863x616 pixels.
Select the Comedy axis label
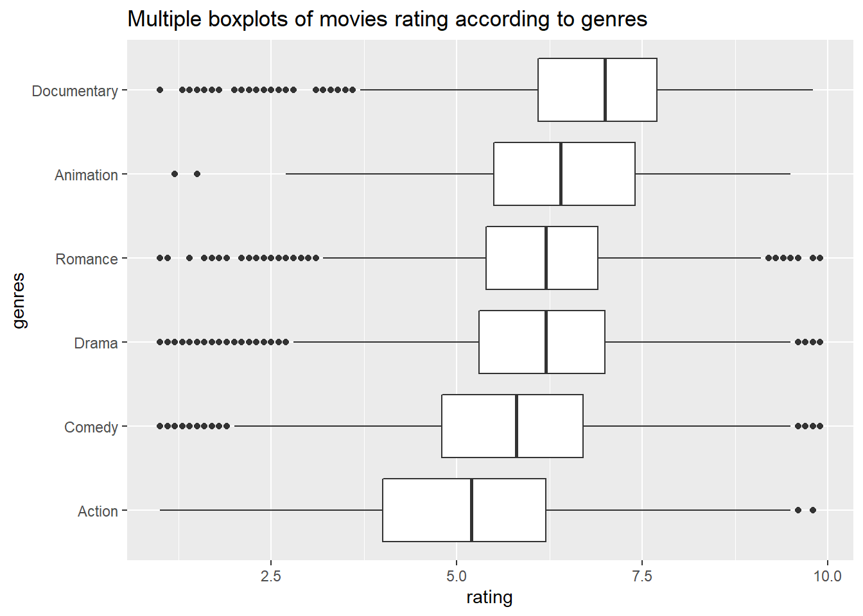click(91, 427)
